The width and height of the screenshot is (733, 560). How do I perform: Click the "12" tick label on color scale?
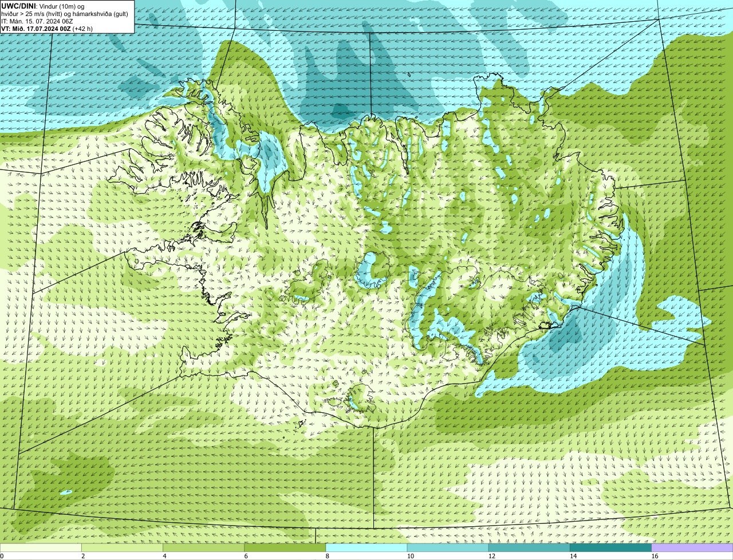point(491,556)
